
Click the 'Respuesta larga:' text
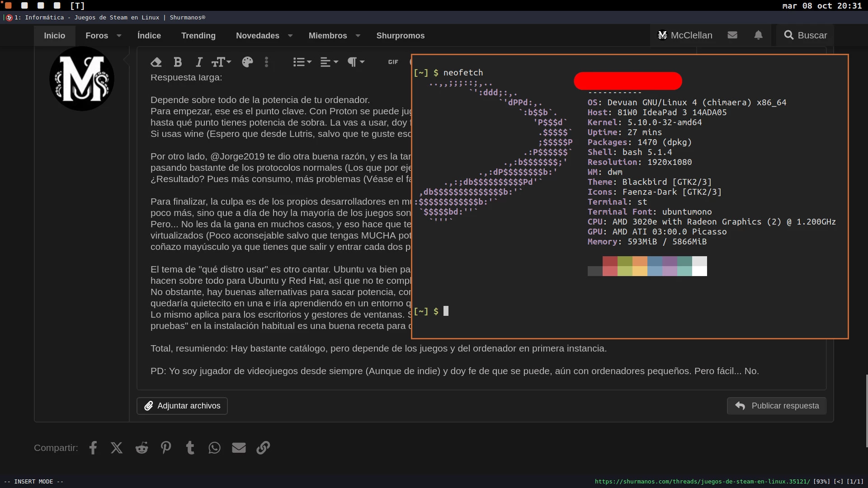click(x=186, y=77)
